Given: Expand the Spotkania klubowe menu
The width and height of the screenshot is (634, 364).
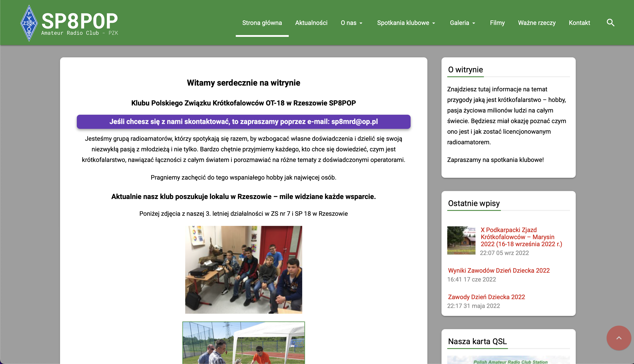Looking at the screenshot, I should point(406,23).
